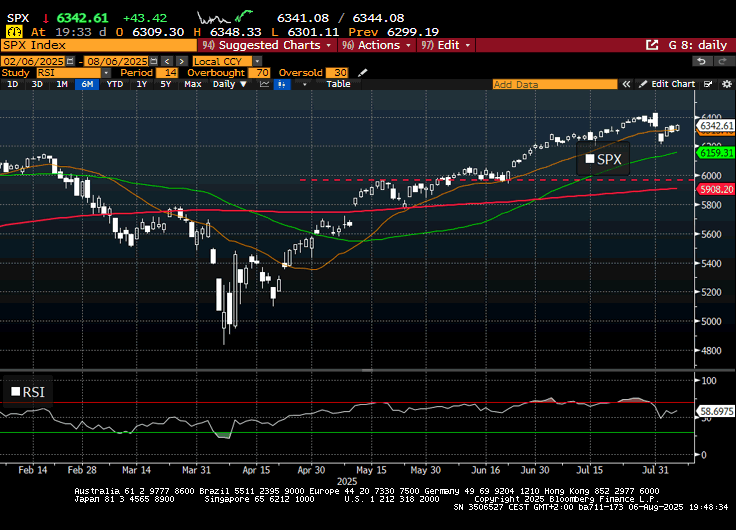This screenshot has height=530, width=736.
Task: Click the Oversold value field 30
Action: coord(337,73)
